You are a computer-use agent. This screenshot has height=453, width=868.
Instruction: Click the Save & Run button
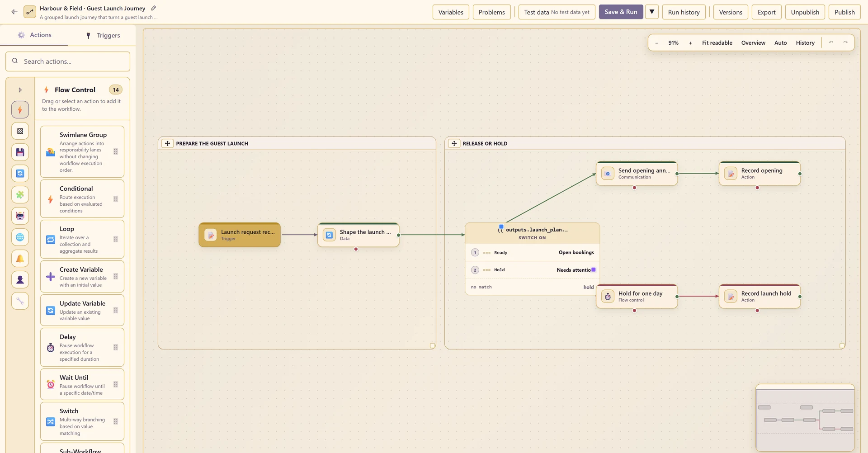(x=621, y=12)
